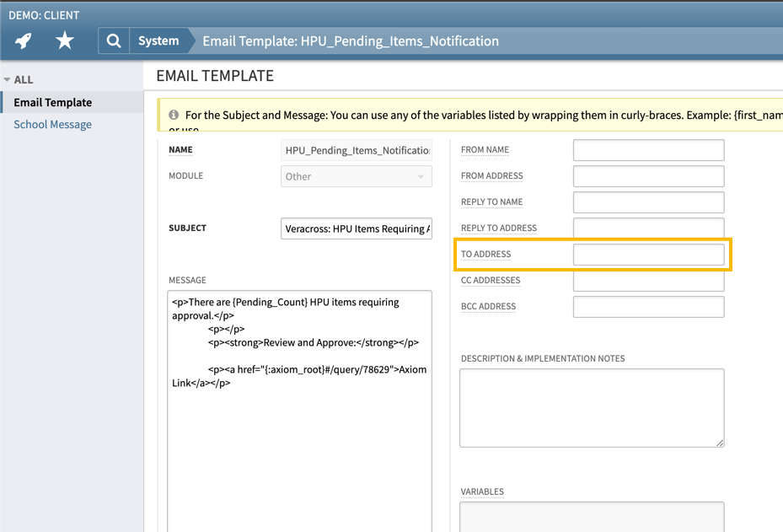Collapse the ALL section triangle
Screen dimensions: 783x532
point(8,80)
